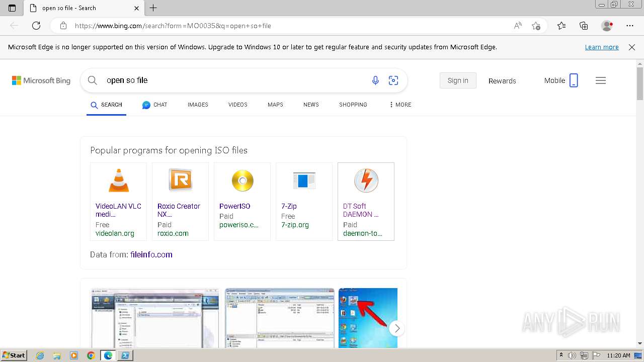Switch to the MAPS tab
644x362 pixels.
[x=275, y=105]
